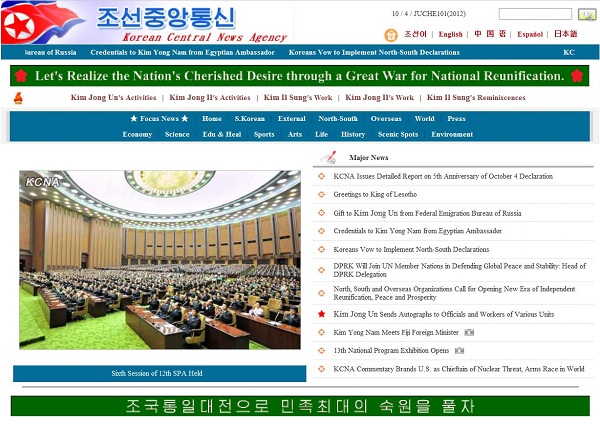Image resolution: width=600 pixels, height=427 pixels.
Task: Open 13th National Program Exhibition Opens article
Action: coord(391,350)
